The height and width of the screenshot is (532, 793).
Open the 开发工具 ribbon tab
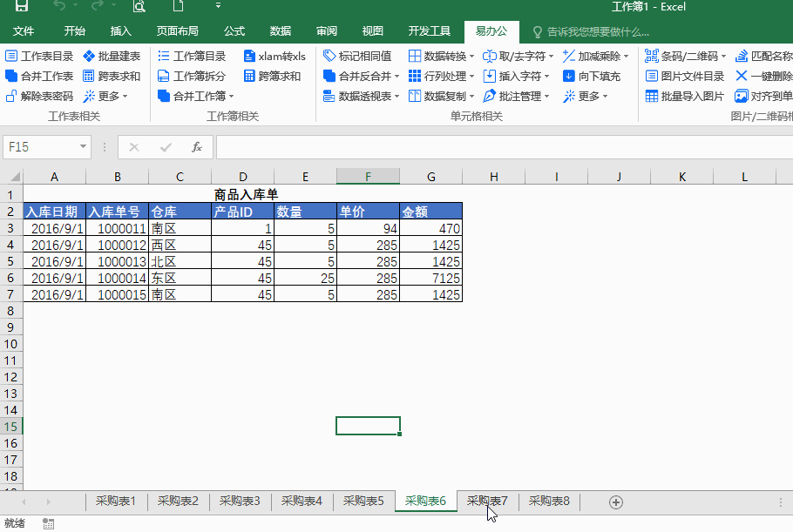430,31
